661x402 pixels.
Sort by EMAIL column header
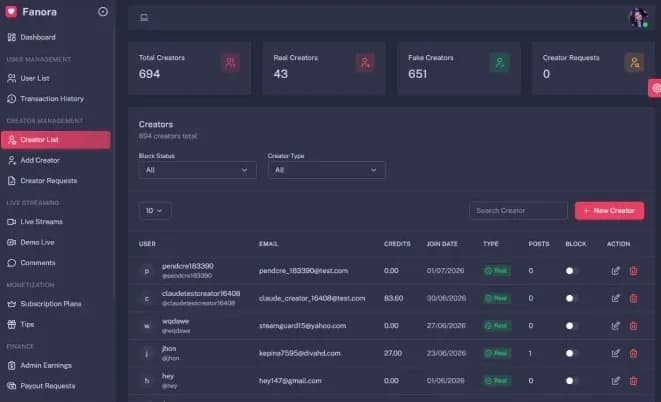[269, 244]
